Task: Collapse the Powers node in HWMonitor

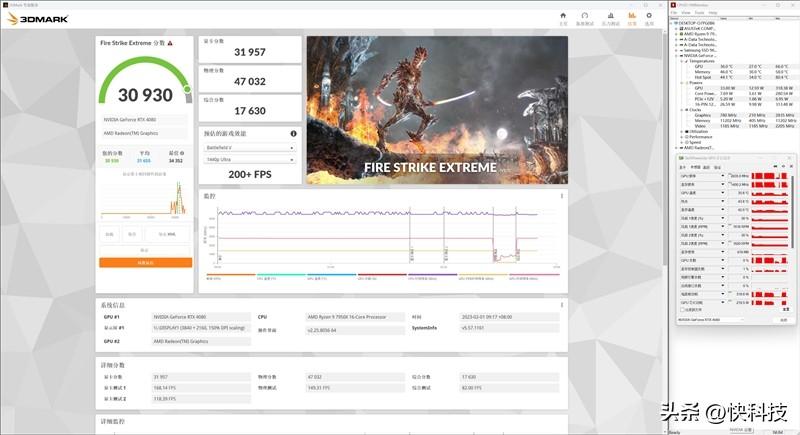Action: pyautogui.click(x=683, y=82)
